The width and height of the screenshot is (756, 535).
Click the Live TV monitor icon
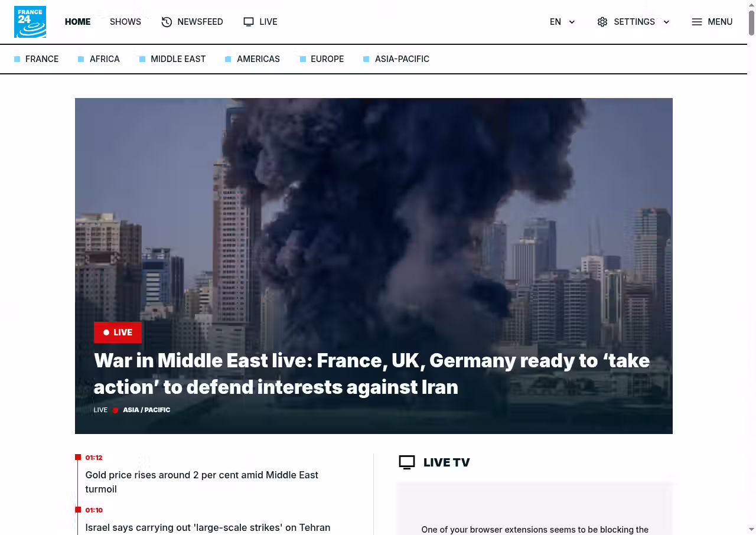tap(407, 462)
